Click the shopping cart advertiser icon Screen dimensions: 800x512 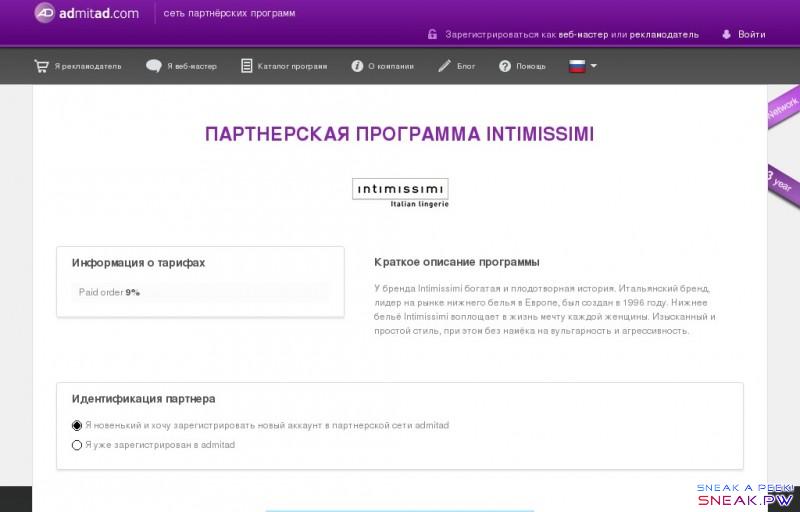(41, 66)
